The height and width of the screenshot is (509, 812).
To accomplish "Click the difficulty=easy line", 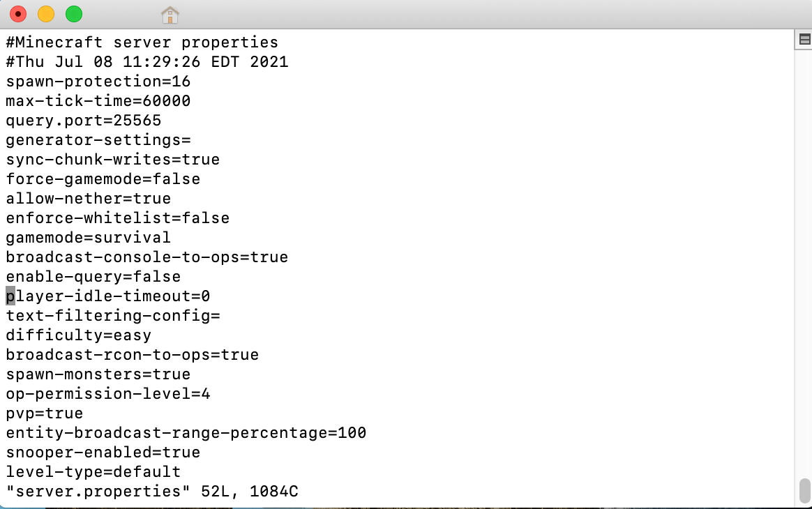I will 78,335.
